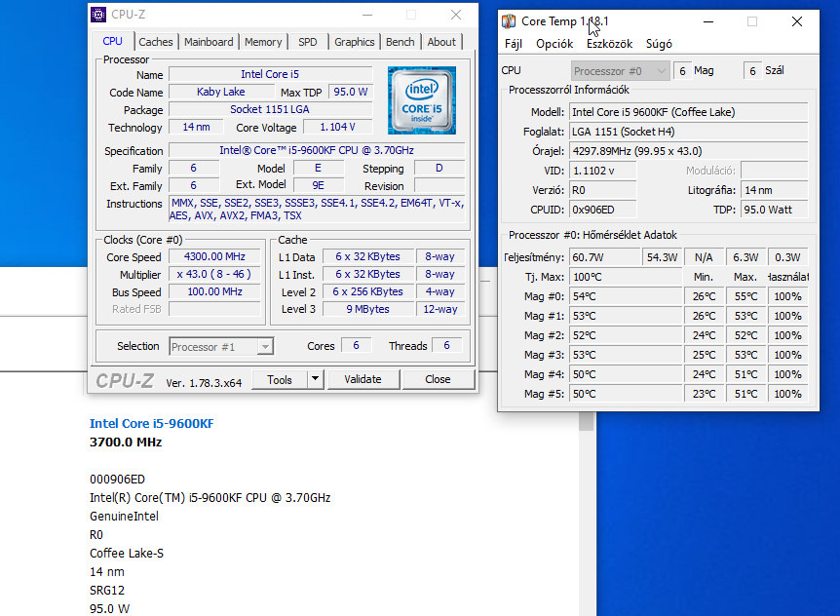Click the Coffee Lake-S text below CPU-Z

point(127,554)
